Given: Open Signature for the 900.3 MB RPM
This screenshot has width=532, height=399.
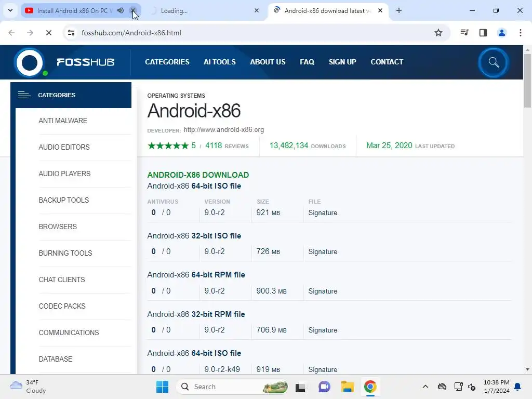Looking at the screenshot, I should (x=323, y=291).
